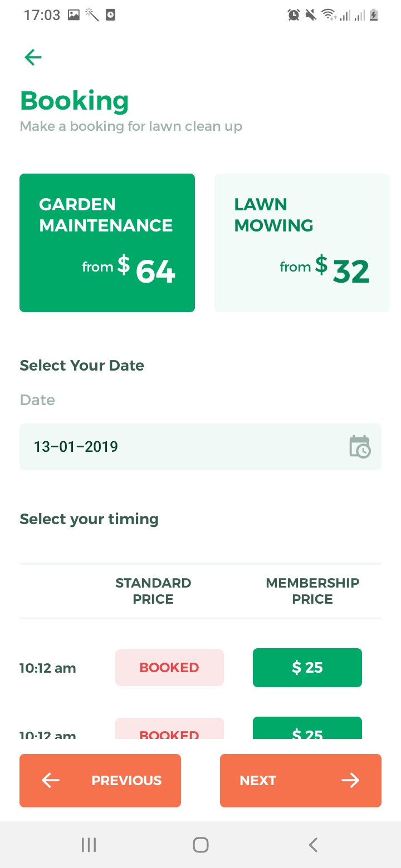Choose second $25 membership price slot
Screen dimensions: 401x868
(307, 729)
